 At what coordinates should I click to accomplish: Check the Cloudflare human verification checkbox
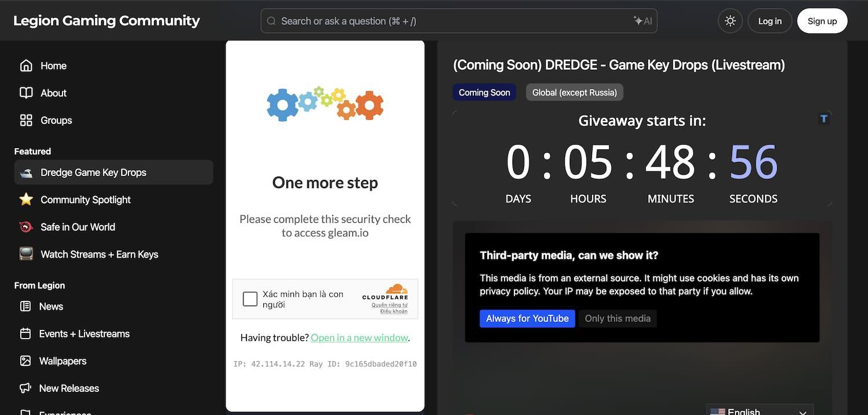point(250,299)
